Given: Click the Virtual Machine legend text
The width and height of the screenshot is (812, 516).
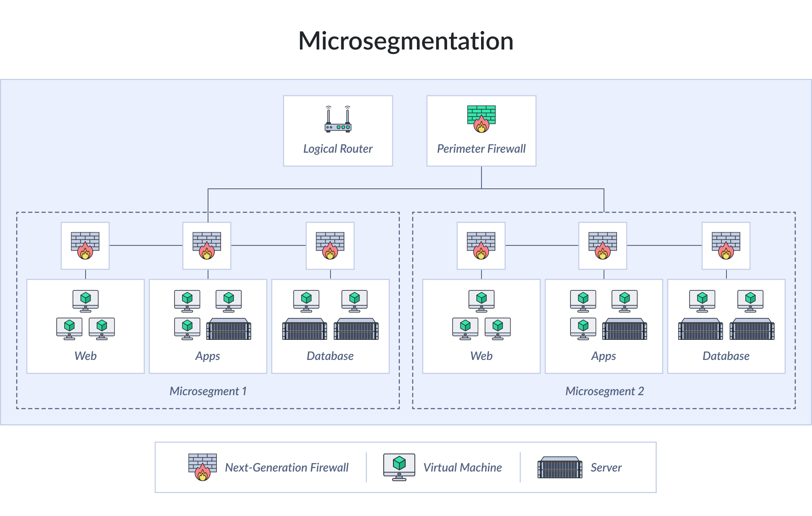Looking at the screenshot, I should click(463, 468).
